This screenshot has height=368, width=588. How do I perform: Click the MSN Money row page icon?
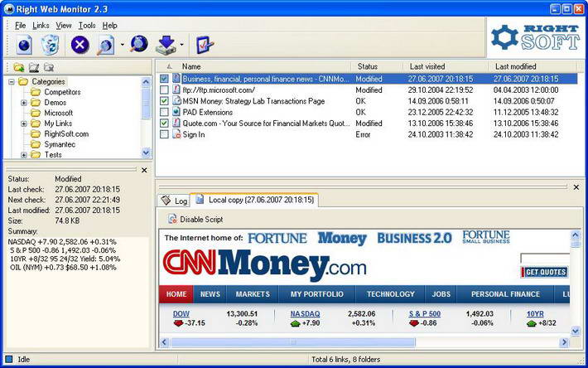point(176,100)
